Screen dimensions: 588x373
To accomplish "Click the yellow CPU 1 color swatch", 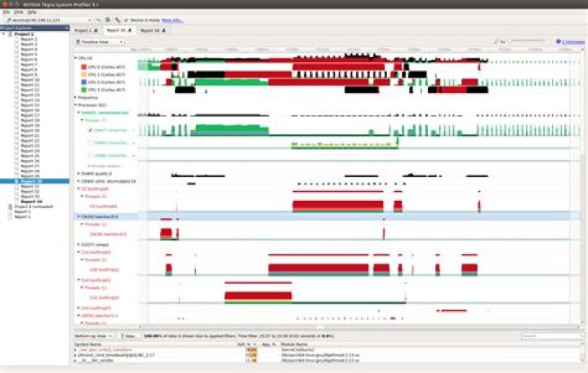I will 84,74.
